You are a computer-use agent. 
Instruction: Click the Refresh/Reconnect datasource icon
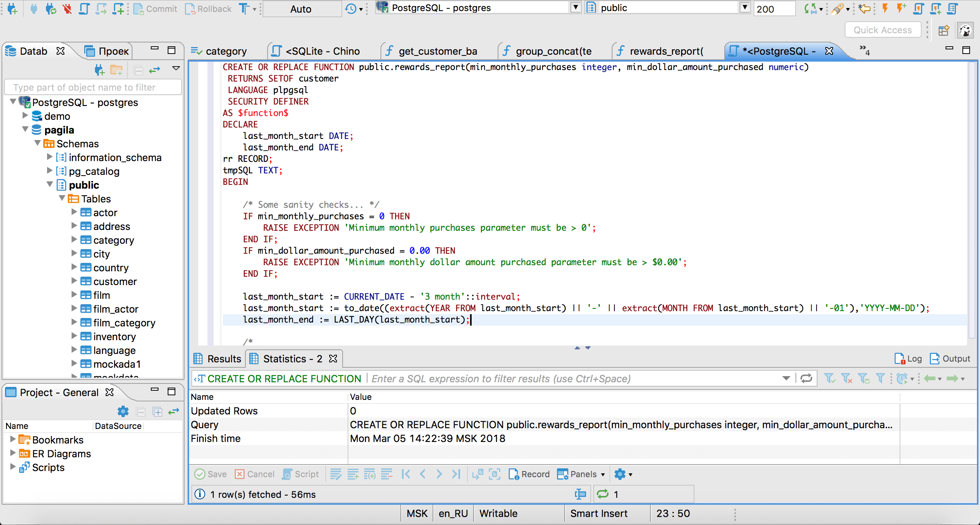point(51,8)
